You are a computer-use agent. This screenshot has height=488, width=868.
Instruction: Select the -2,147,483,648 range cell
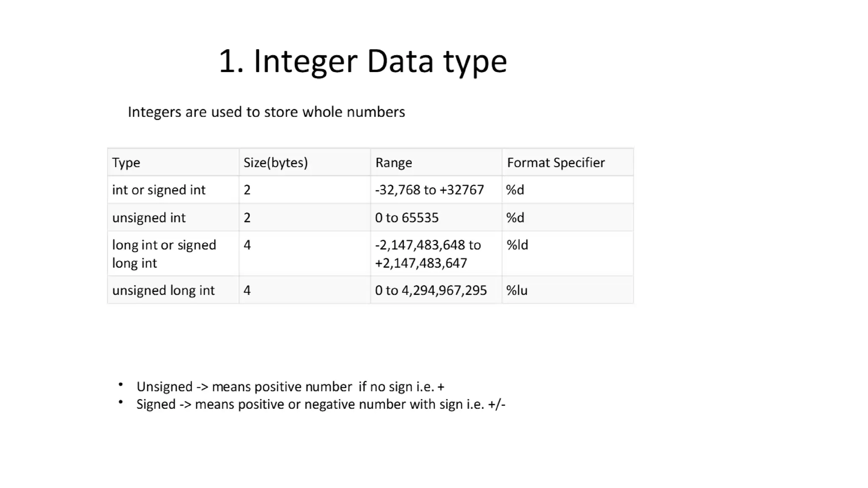click(x=436, y=254)
